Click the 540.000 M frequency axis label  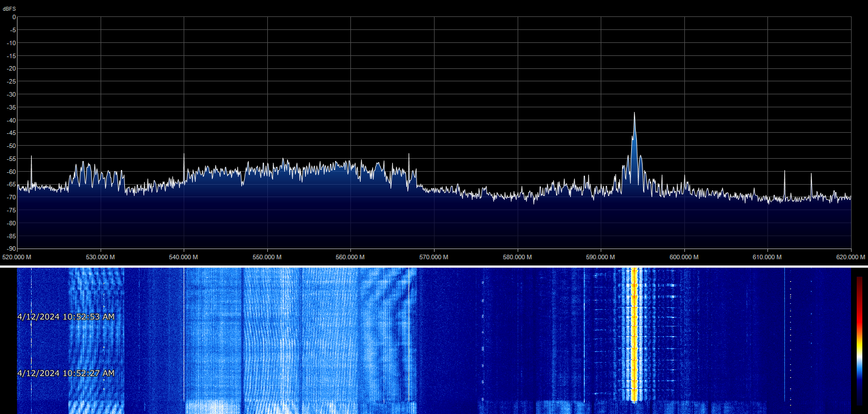pos(184,257)
